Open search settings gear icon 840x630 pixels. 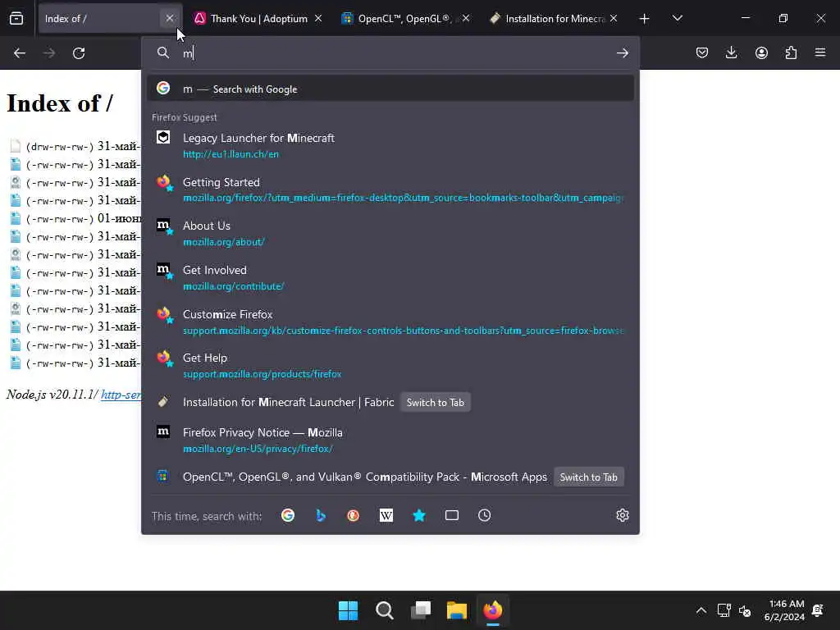point(622,515)
